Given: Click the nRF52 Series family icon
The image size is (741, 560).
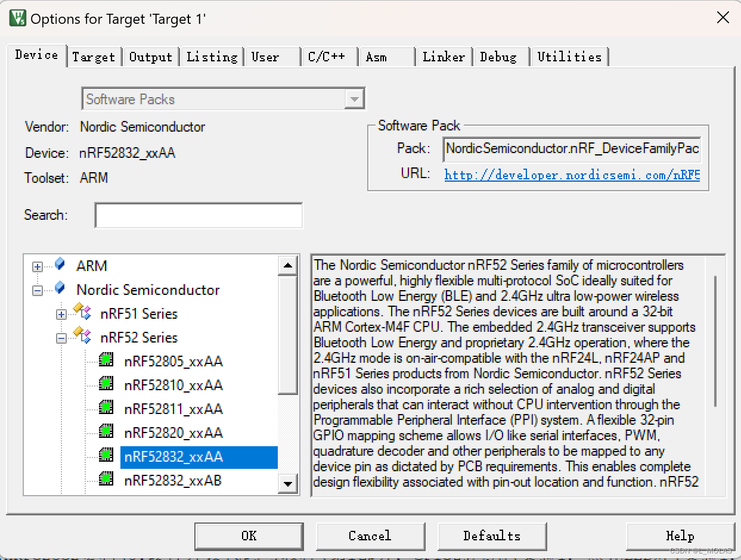Looking at the screenshot, I should [82, 337].
